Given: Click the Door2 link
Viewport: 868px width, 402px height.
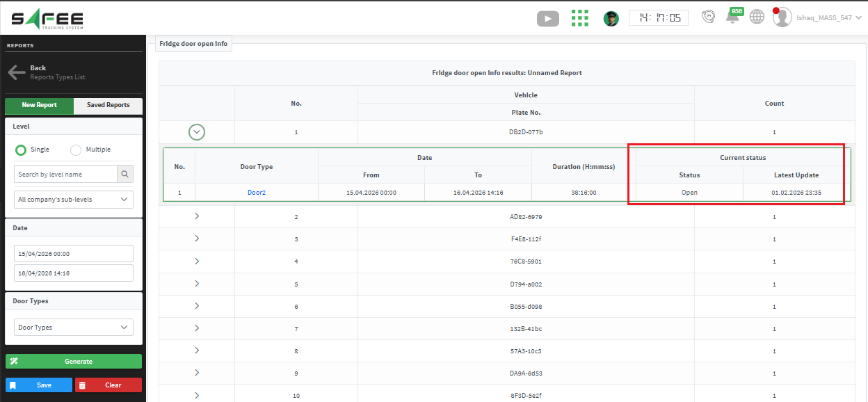Looking at the screenshot, I should 256,192.
